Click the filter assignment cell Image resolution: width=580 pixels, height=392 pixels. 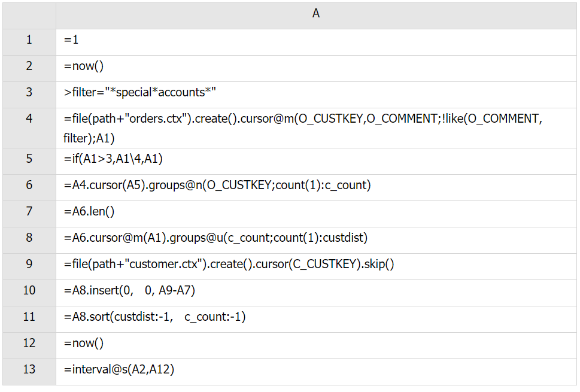click(316, 93)
